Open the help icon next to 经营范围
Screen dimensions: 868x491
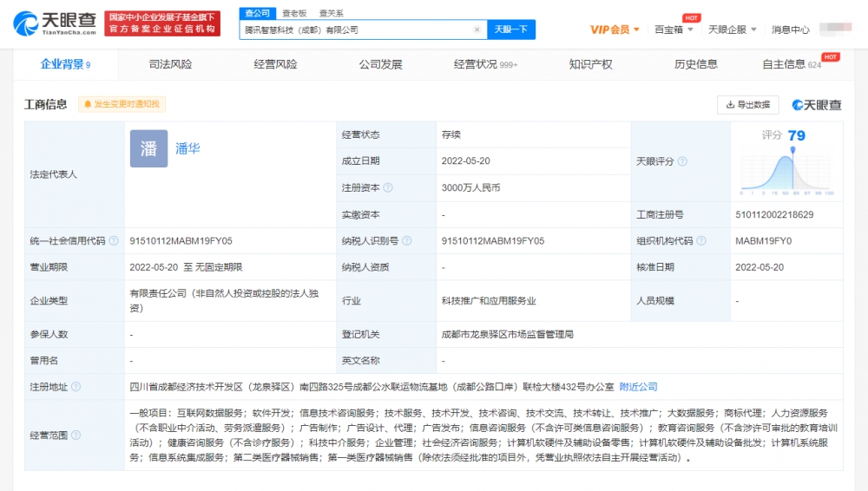(x=76, y=435)
